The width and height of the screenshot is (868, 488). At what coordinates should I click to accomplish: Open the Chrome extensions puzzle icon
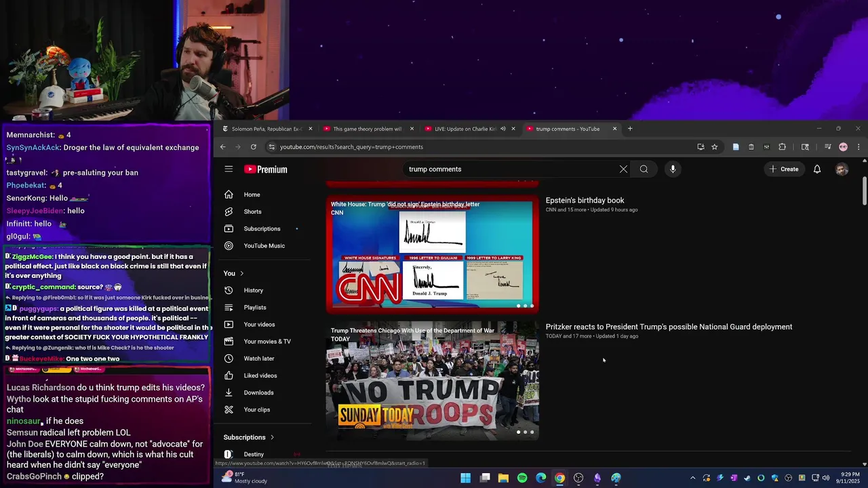[x=782, y=147]
